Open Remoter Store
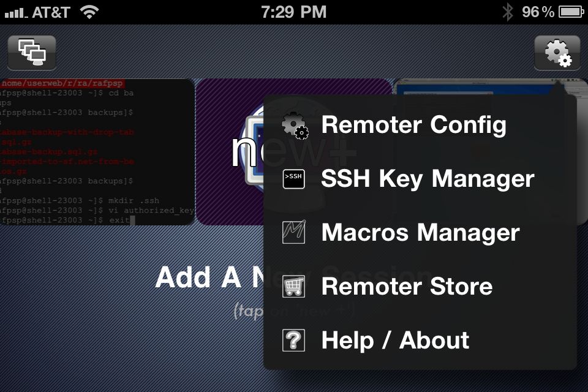 click(420, 286)
